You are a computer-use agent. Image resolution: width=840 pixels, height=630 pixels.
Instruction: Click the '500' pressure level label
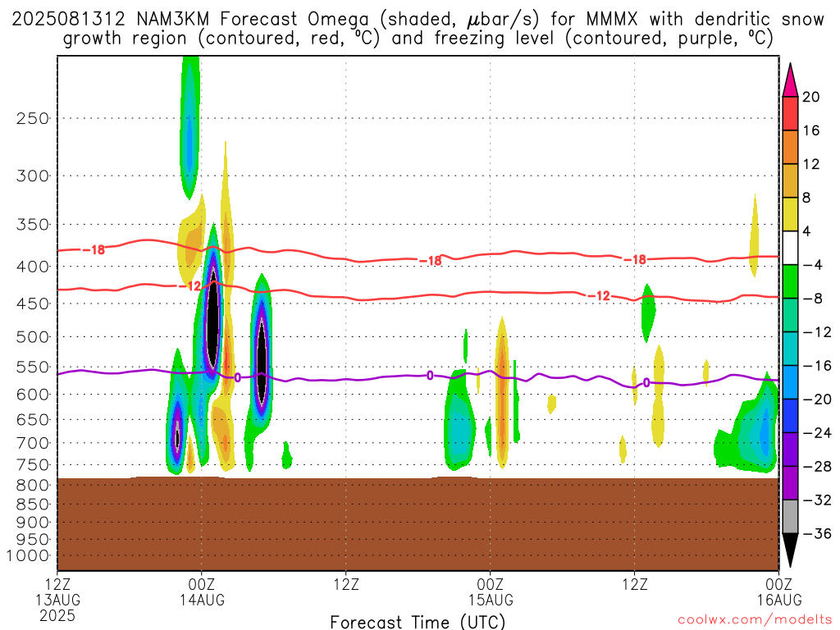pyautogui.click(x=32, y=337)
